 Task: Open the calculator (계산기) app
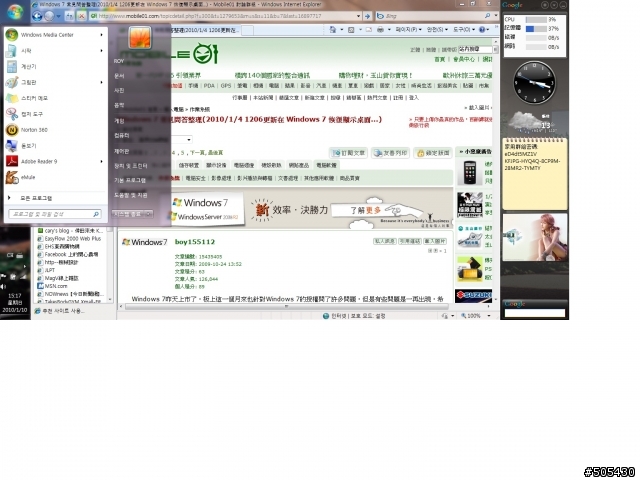pyautogui.click(x=55, y=66)
